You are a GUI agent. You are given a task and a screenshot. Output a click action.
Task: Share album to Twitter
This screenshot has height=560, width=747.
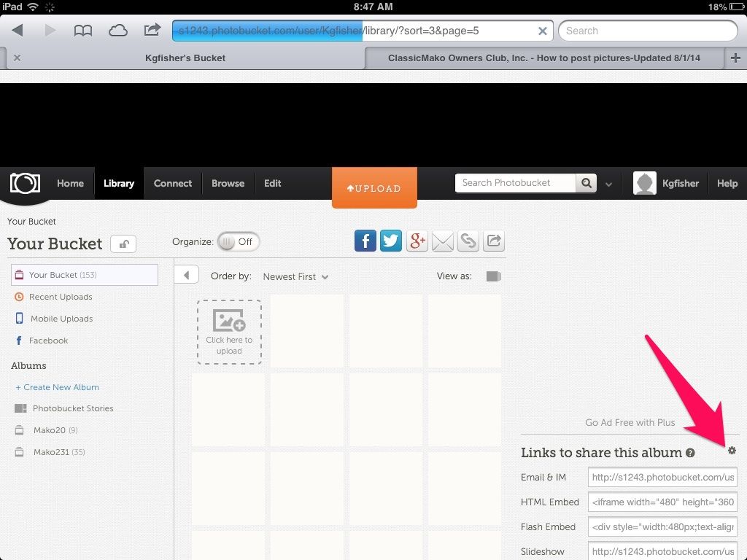(391, 241)
